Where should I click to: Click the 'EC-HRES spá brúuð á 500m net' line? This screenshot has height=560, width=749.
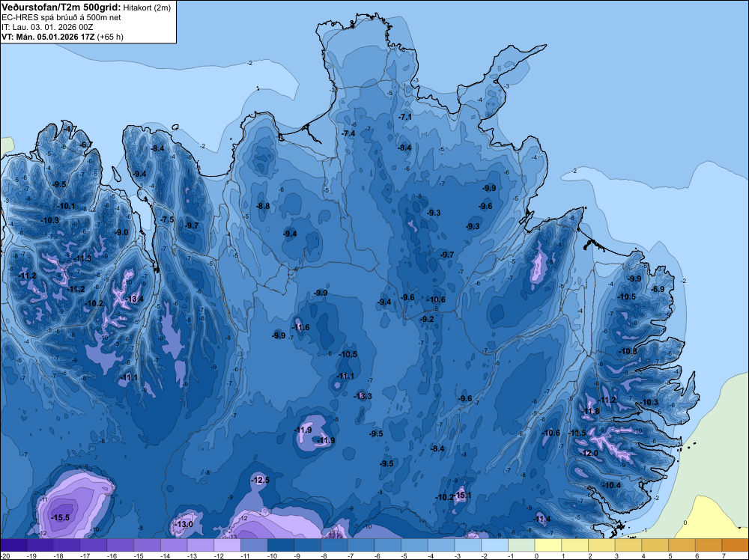tap(61, 18)
